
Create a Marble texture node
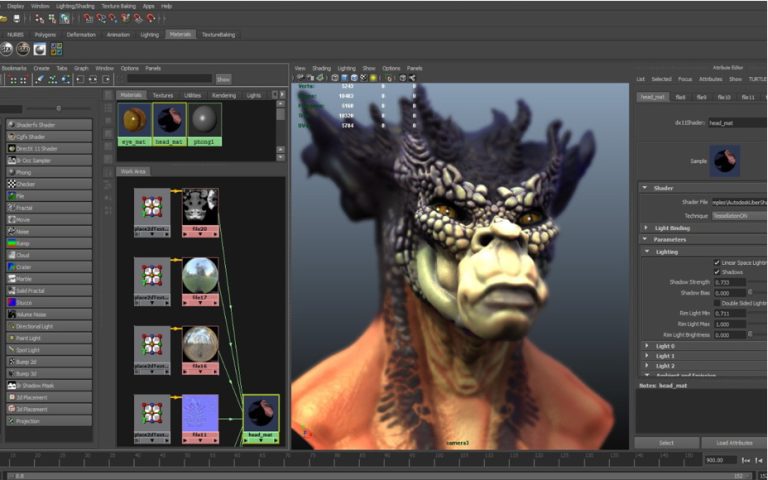(49, 279)
